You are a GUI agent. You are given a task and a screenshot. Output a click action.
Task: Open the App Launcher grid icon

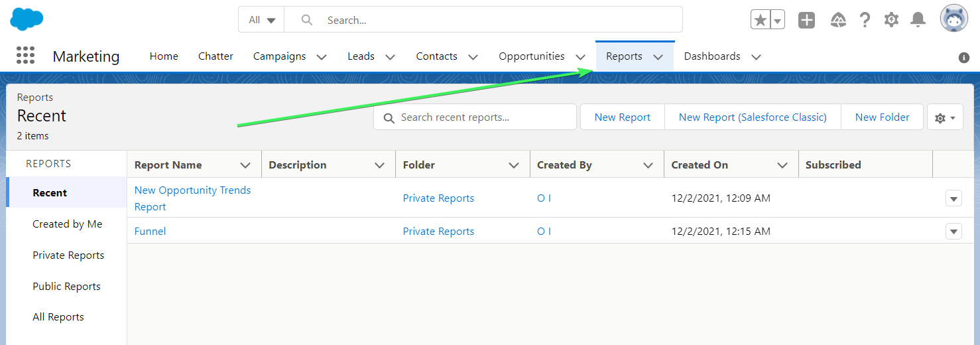(25, 55)
